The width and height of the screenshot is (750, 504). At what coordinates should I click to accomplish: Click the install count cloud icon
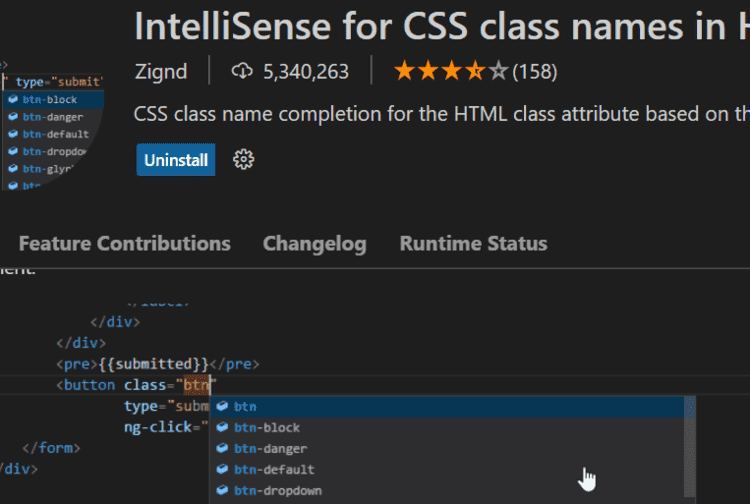tap(242, 71)
